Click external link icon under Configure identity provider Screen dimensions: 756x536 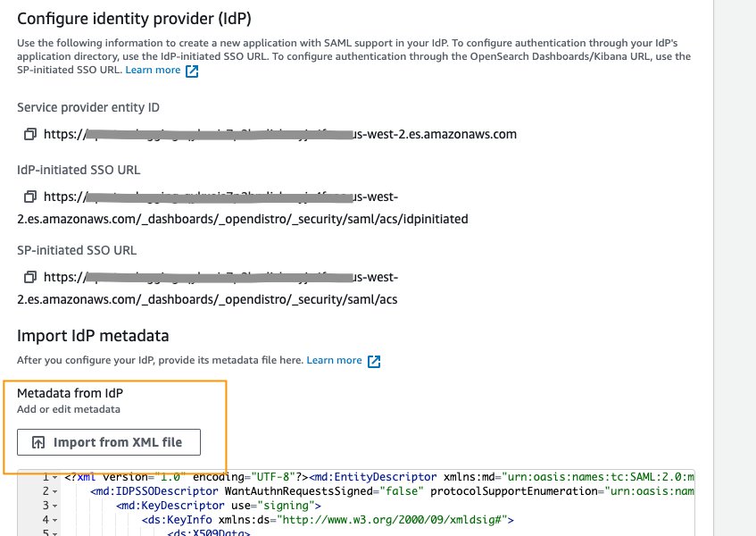[192, 71]
